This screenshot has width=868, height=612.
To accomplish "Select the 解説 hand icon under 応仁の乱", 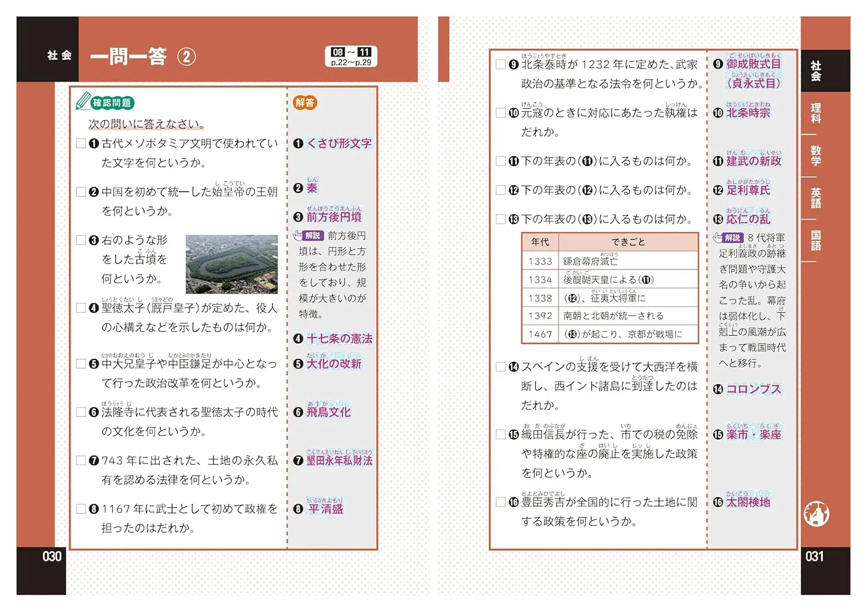I will coord(718,237).
